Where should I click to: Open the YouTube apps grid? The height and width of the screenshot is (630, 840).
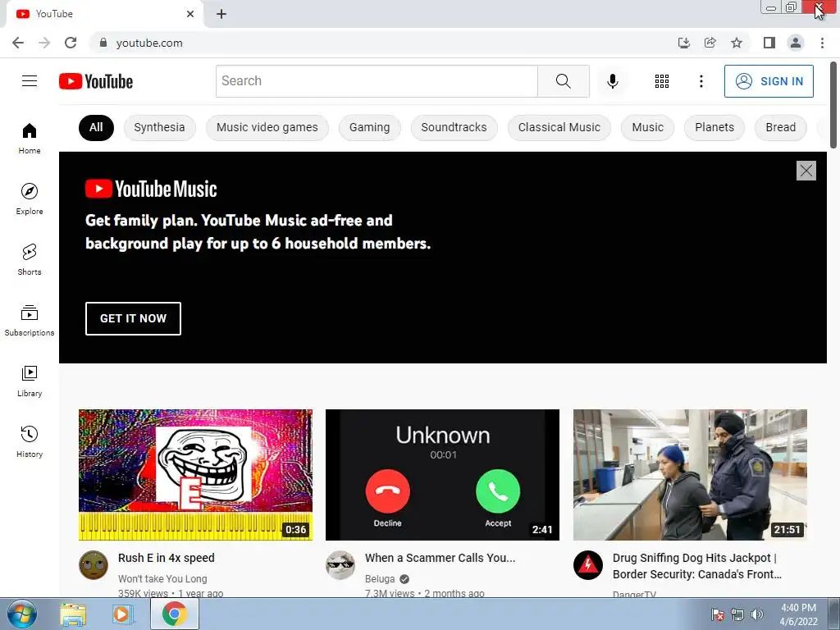click(662, 81)
